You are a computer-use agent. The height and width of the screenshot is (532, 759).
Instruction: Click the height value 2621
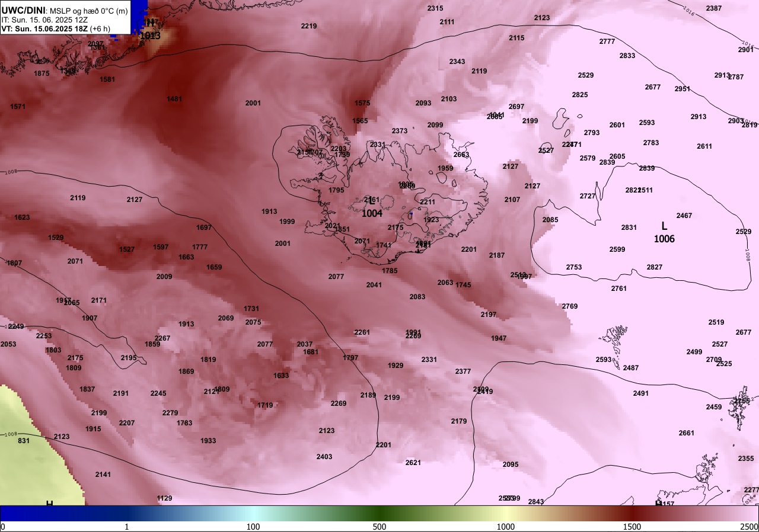click(413, 463)
